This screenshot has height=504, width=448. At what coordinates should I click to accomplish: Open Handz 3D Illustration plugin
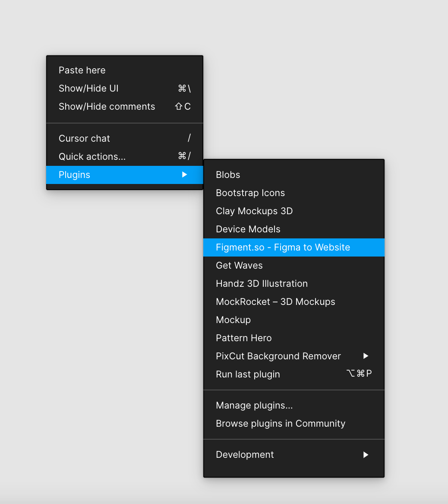294,283
